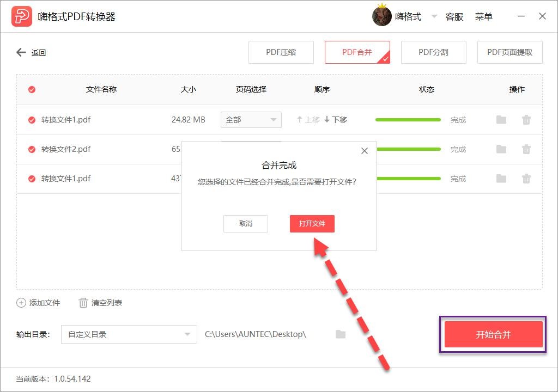
Task: Click the output path C:\Users\AUNTEC\Desktop\
Action: 256,334
